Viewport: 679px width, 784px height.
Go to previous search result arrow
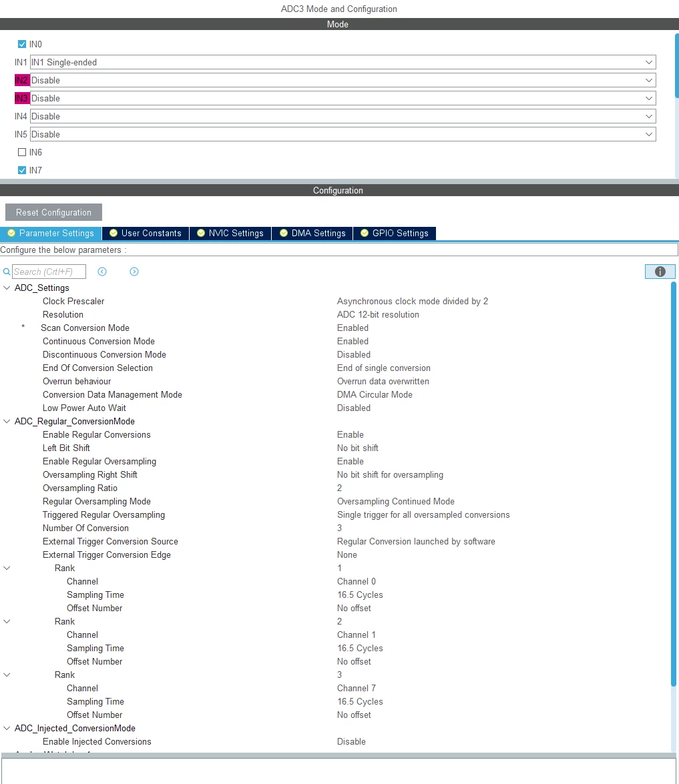click(102, 272)
